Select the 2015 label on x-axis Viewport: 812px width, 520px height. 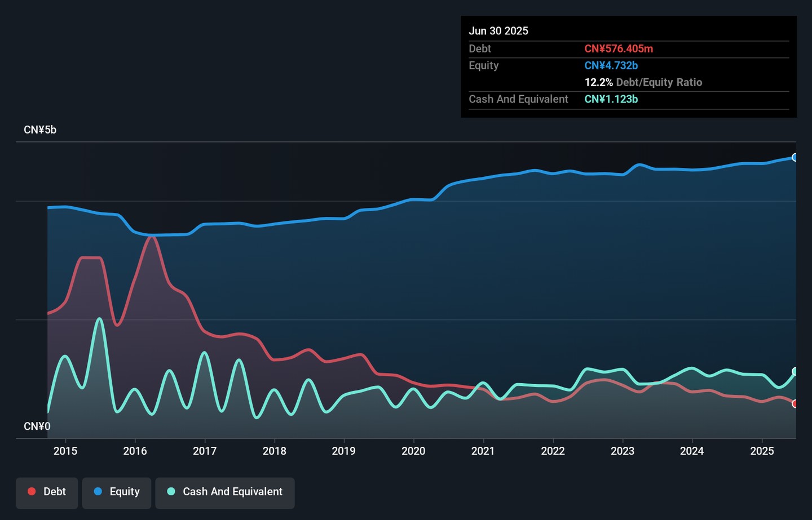[x=65, y=451]
